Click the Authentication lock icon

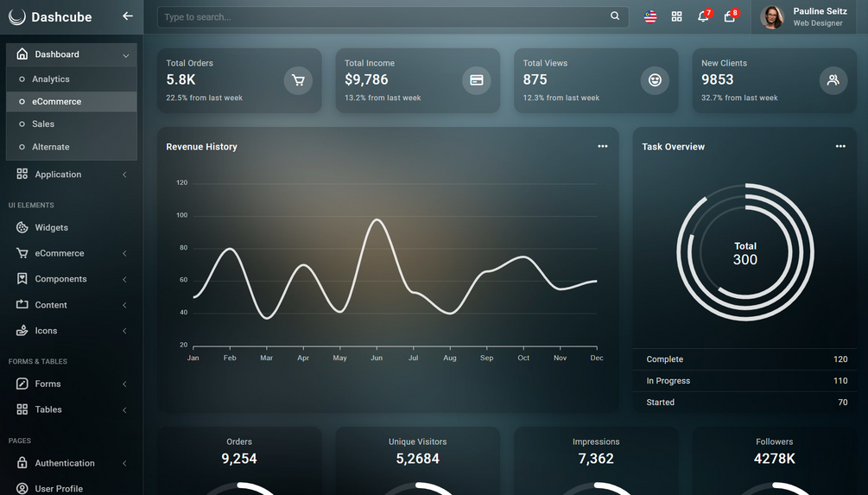pyautogui.click(x=22, y=462)
